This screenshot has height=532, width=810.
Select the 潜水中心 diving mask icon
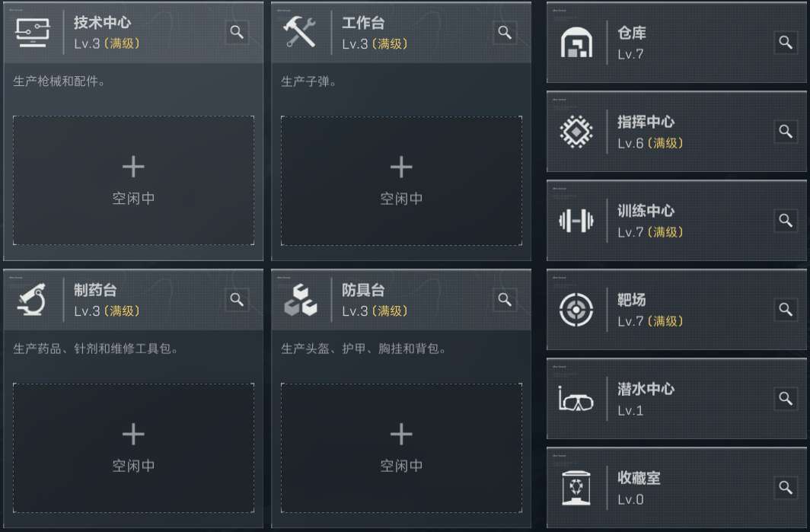tap(576, 399)
